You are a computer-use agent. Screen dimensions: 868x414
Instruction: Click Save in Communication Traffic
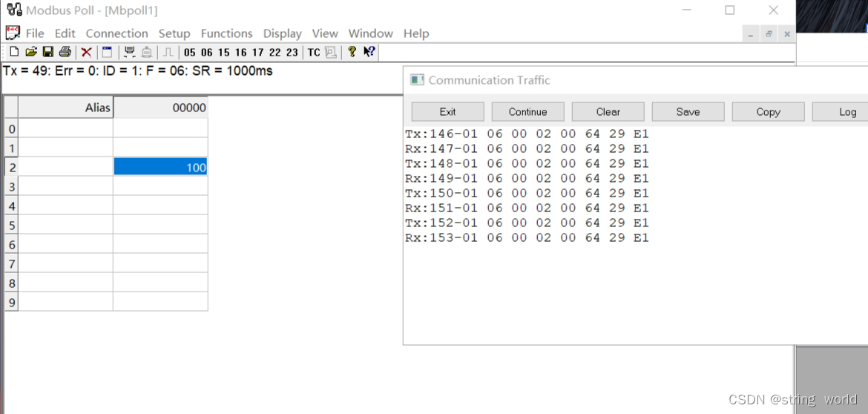click(688, 112)
